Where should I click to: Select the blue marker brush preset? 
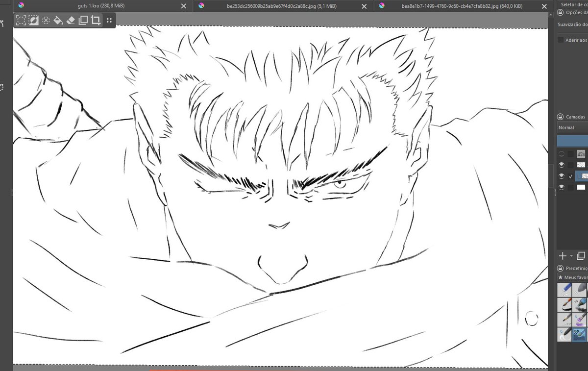click(x=580, y=304)
